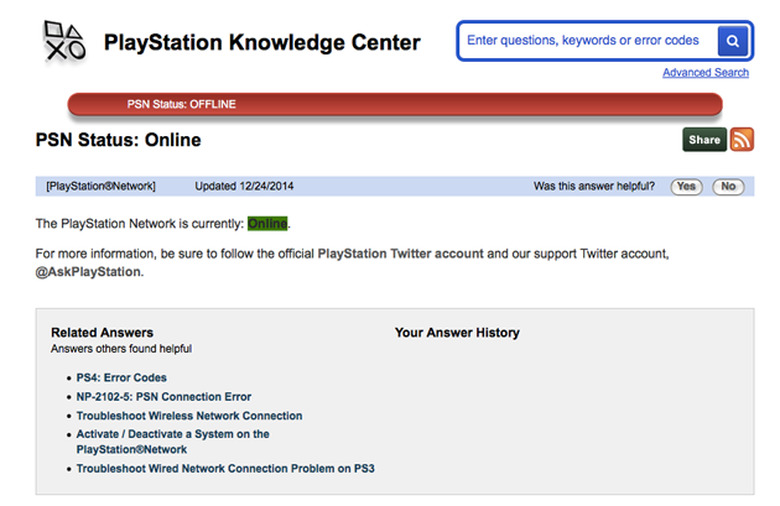The image size is (780, 506).
Task: Open the PS4: Error Codes answer
Action: tap(121, 378)
